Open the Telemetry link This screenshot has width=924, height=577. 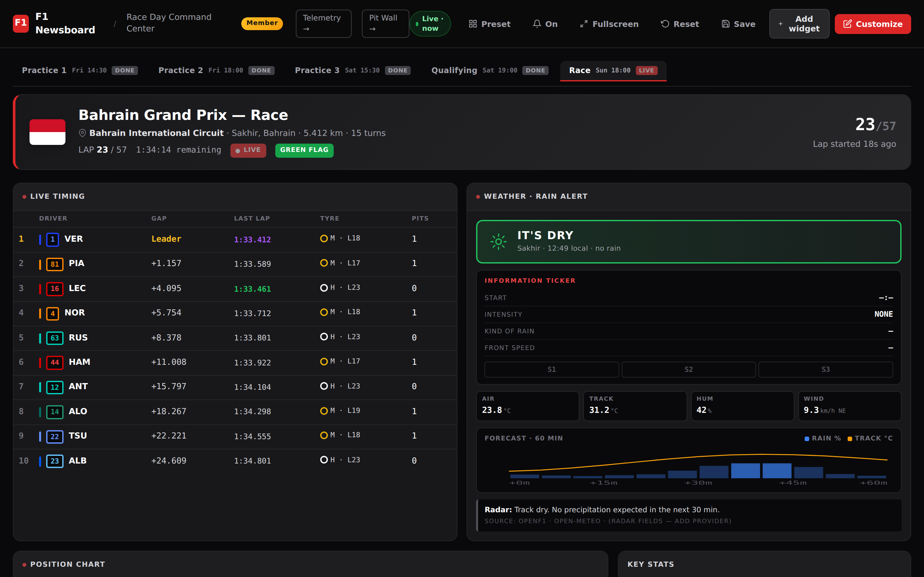click(323, 24)
